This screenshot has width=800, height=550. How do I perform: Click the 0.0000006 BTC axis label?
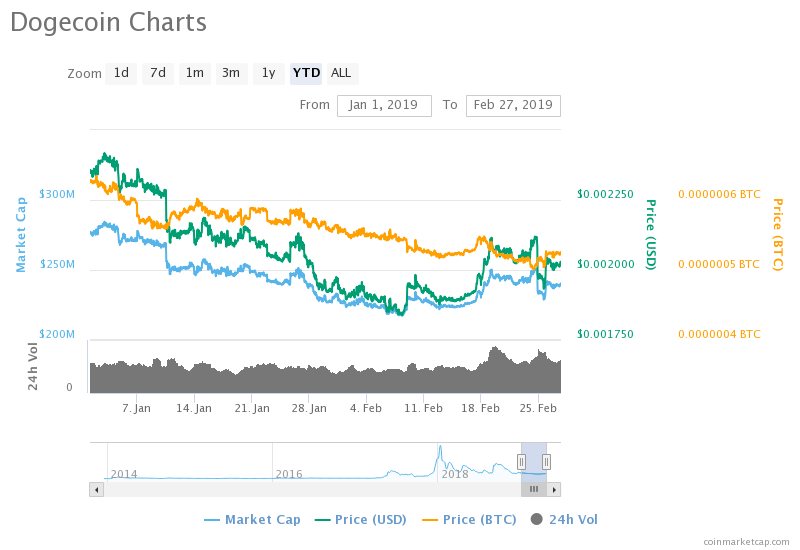[719, 194]
